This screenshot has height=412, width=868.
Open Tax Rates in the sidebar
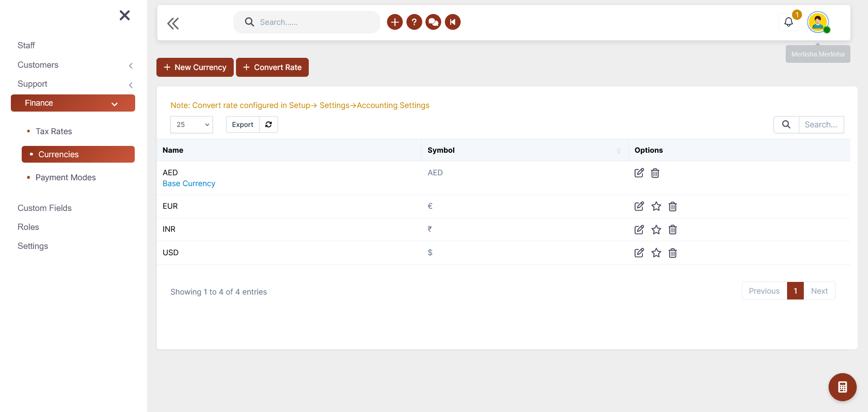point(54,131)
